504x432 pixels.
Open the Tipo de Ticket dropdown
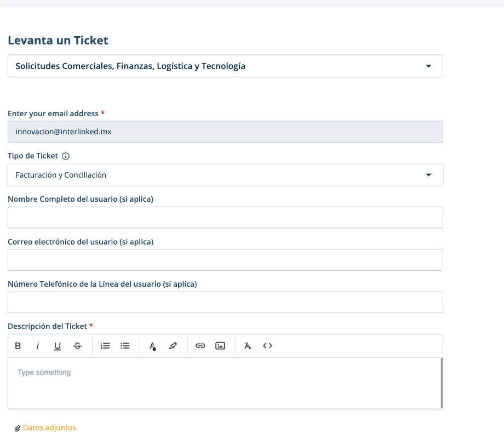click(x=225, y=175)
